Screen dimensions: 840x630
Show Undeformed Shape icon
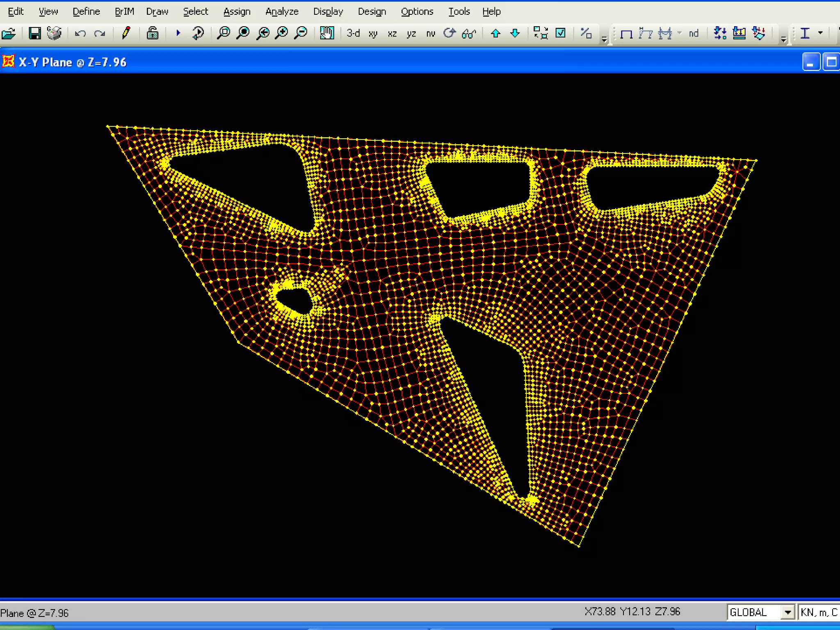point(626,34)
